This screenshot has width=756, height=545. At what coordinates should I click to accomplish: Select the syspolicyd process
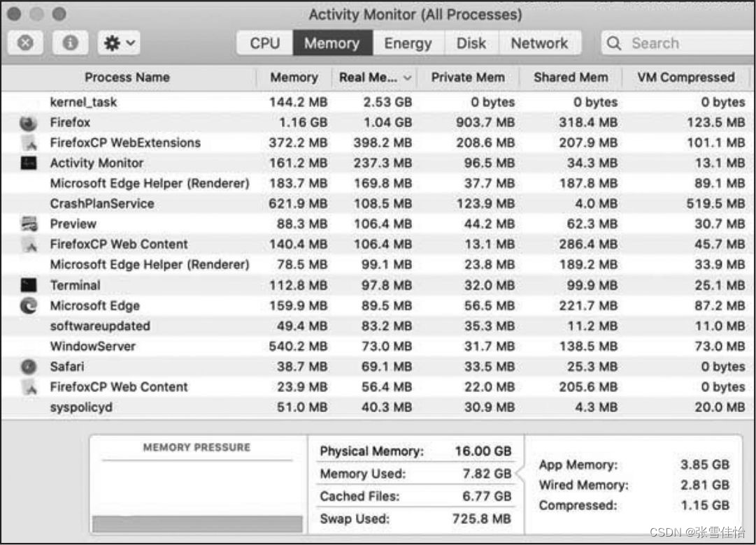81,407
